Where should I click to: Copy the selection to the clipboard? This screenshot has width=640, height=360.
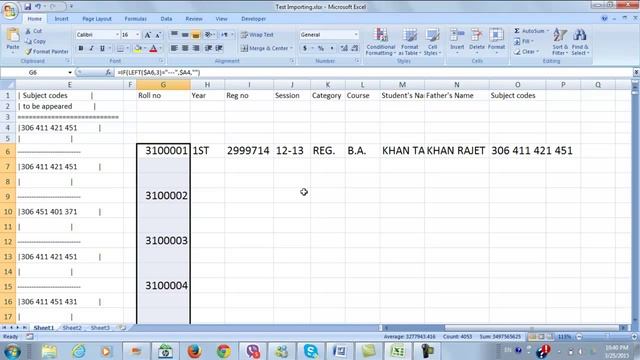[x=36, y=41]
